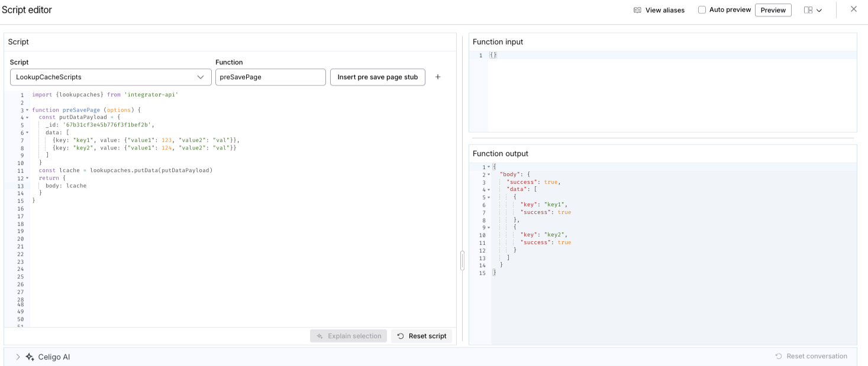Click the checkmark icon inside Auto preview box
The height and width of the screenshot is (366, 868).
pyautogui.click(x=702, y=9)
